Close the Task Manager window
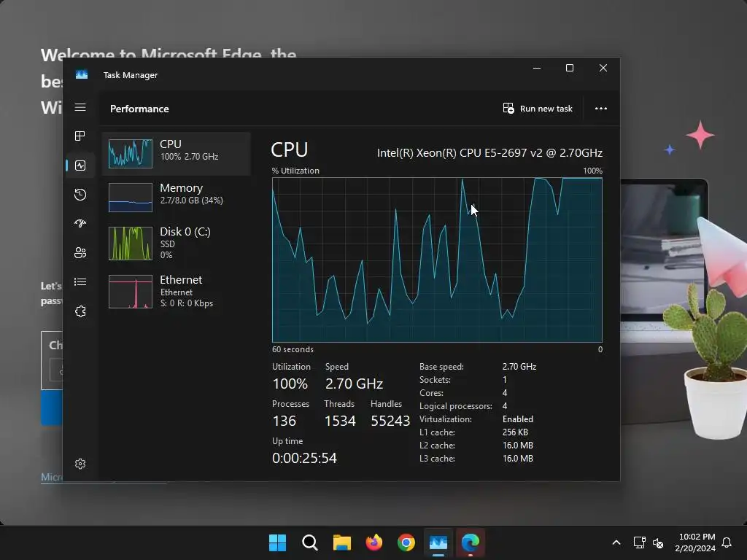The image size is (747, 560). coord(603,68)
